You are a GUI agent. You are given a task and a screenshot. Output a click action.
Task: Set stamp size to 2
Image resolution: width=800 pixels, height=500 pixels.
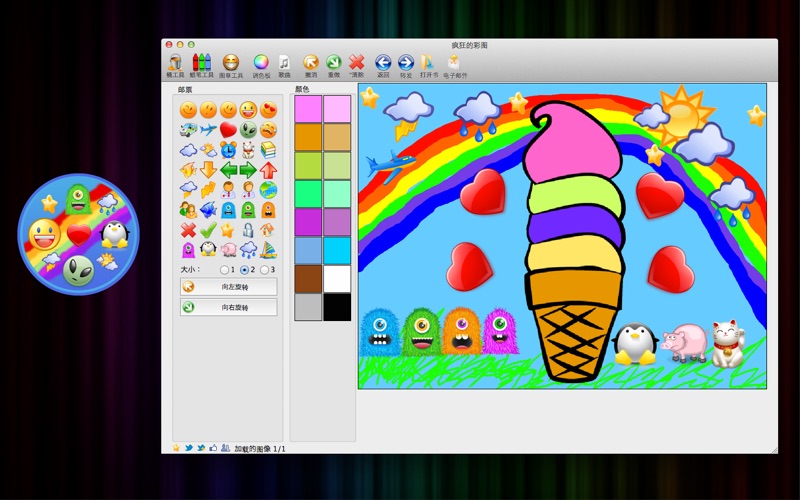tap(244, 269)
